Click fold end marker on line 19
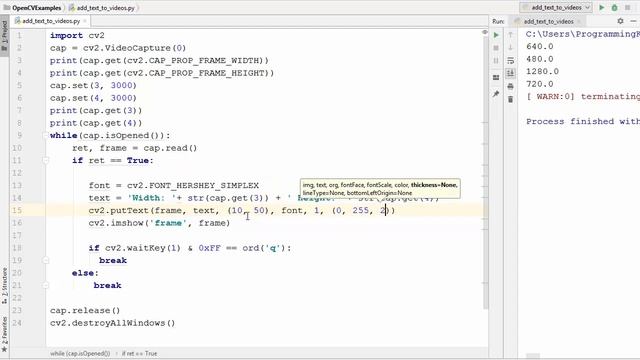This screenshot has width=640, height=360. 45,260
